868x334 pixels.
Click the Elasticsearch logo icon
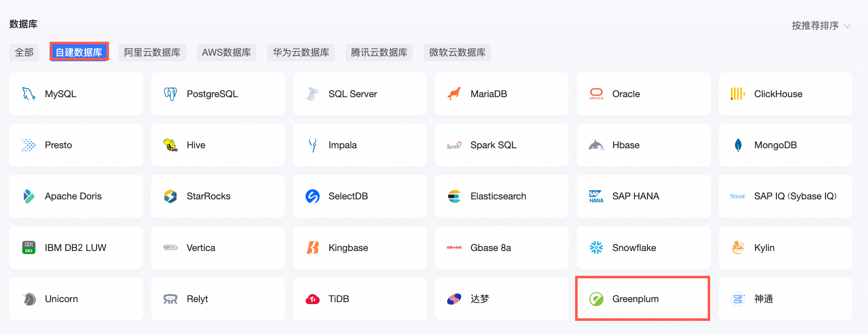454,196
